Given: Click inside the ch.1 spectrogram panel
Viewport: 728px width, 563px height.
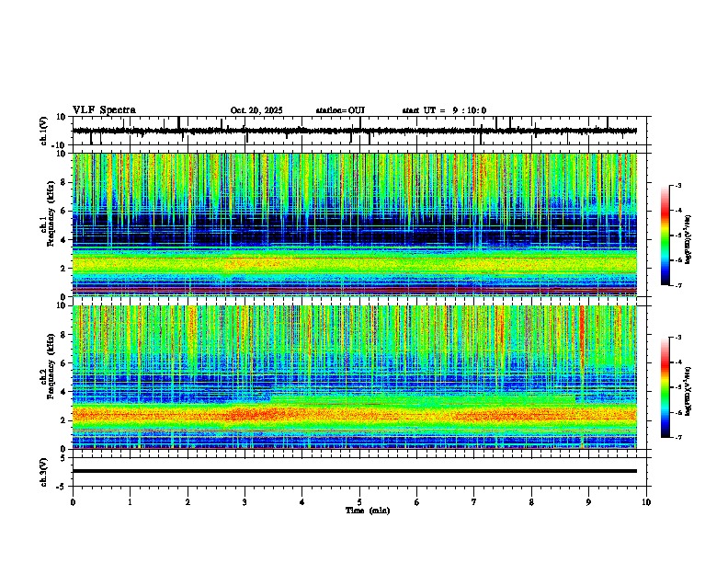Looking at the screenshot, I should click(355, 224).
